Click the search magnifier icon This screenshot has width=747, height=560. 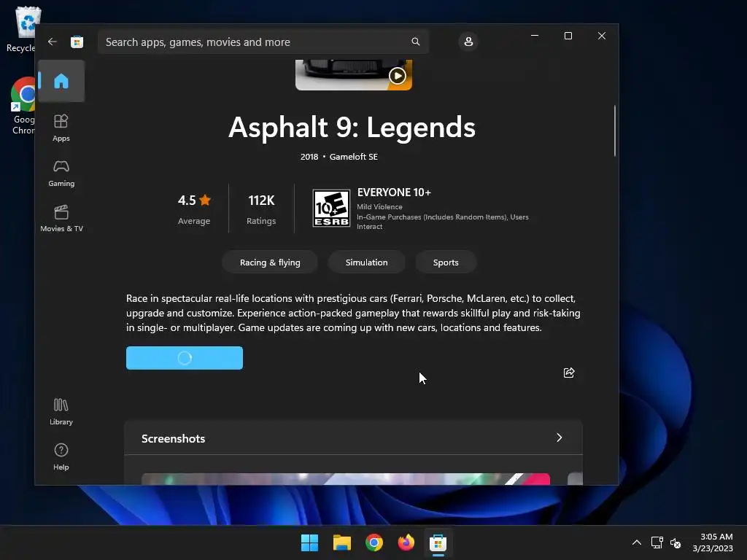(x=415, y=42)
